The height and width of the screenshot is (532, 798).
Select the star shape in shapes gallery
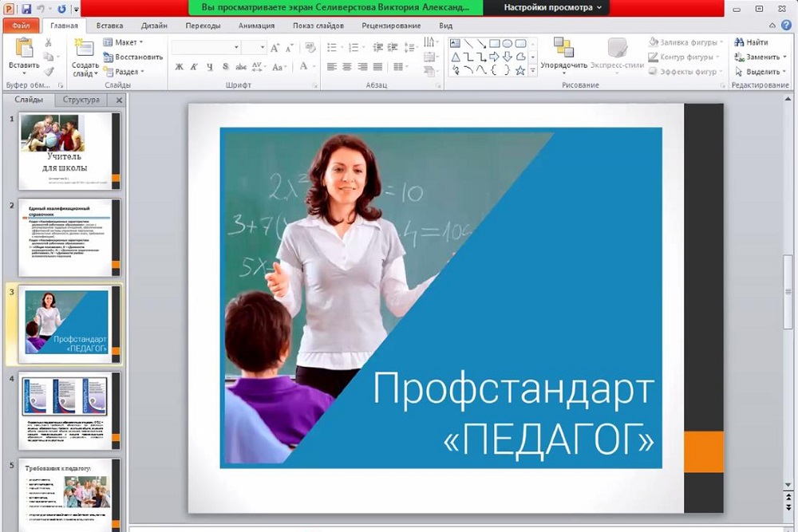520,71
